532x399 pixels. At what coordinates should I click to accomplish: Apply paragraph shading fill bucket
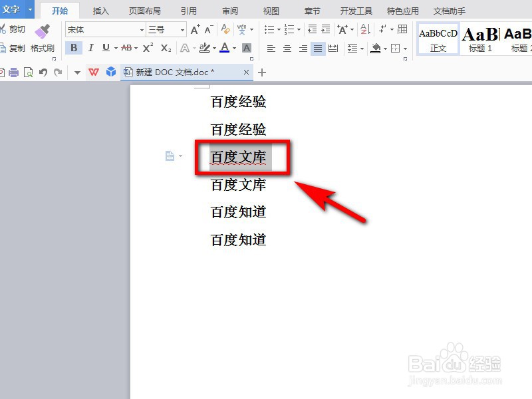376,48
